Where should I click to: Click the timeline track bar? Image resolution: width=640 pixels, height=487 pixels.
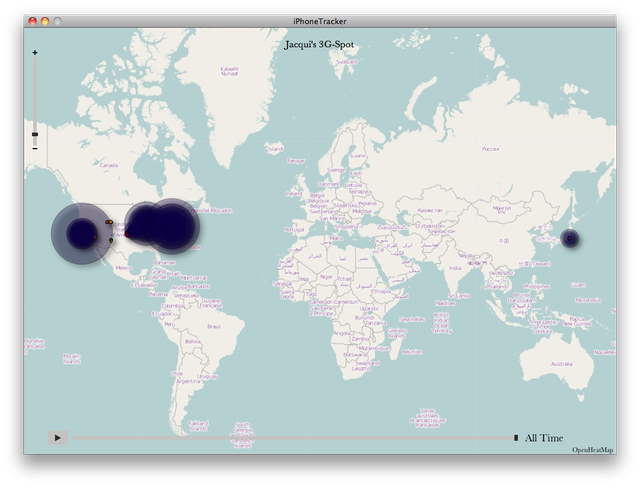click(x=293, y=438)
